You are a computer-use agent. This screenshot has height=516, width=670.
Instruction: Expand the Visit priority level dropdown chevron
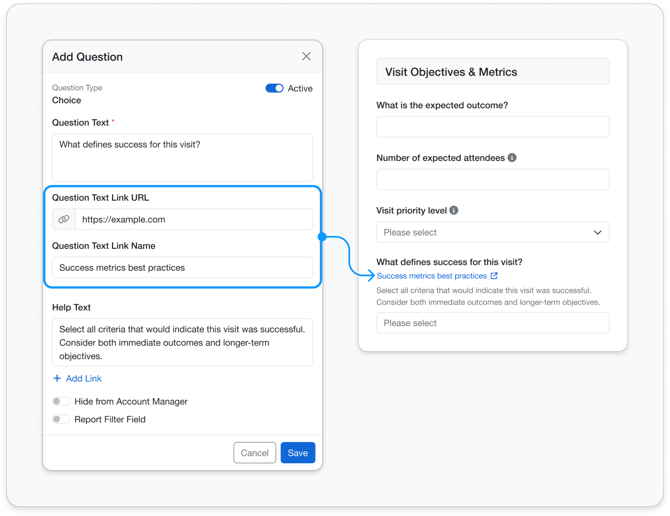tap(597, 232)
